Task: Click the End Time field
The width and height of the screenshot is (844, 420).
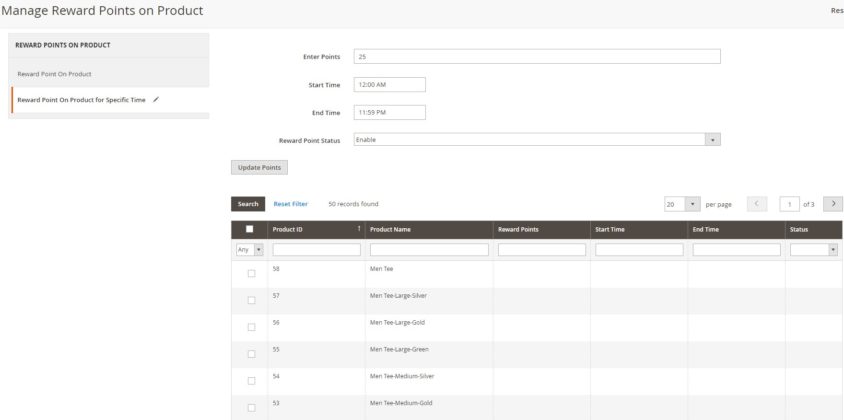Action: (x=390, y=113)
